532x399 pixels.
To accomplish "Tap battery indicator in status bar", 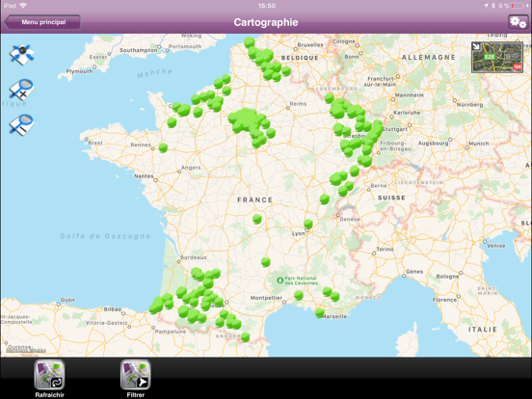I will click(x=518, y=6).
